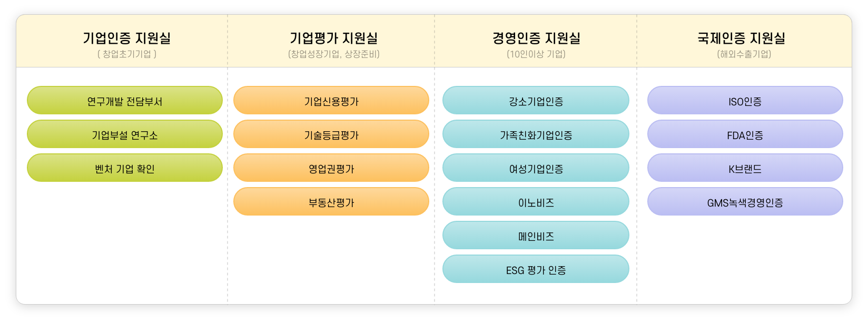868x322 pixels.
Task: Click the 부동산평가 button
Action: pos(331,202)
